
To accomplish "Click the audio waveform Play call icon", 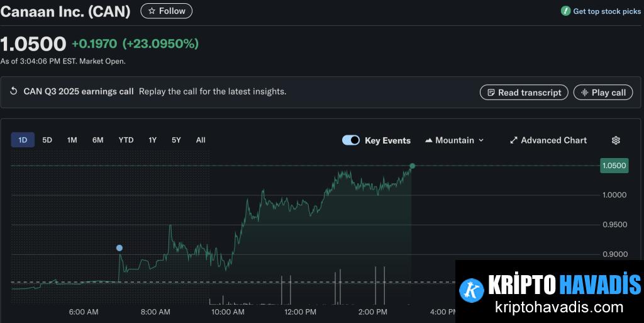I will pyautogui.click(x=584, y=93).
